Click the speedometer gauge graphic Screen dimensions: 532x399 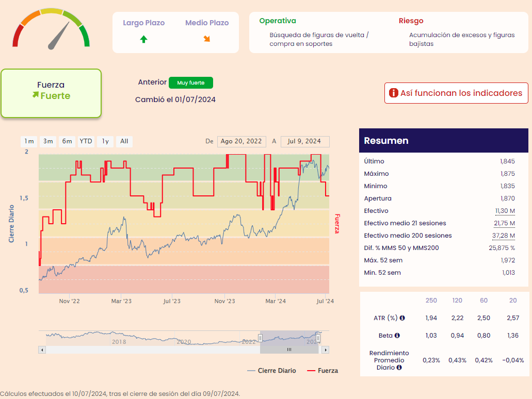point(51,29)
